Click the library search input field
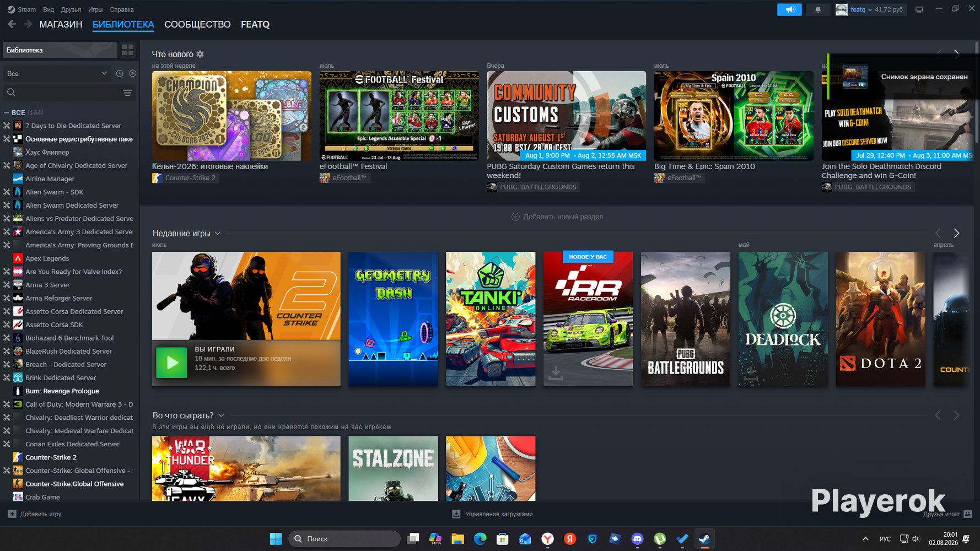Viewport: 980px width, 551px height. pos(69,93)
